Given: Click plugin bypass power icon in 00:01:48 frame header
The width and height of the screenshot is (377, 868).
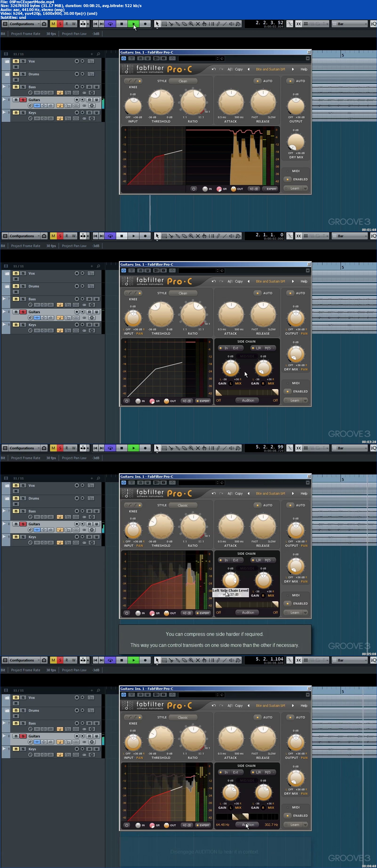Looking at the screenshot, I should [124, 58].
